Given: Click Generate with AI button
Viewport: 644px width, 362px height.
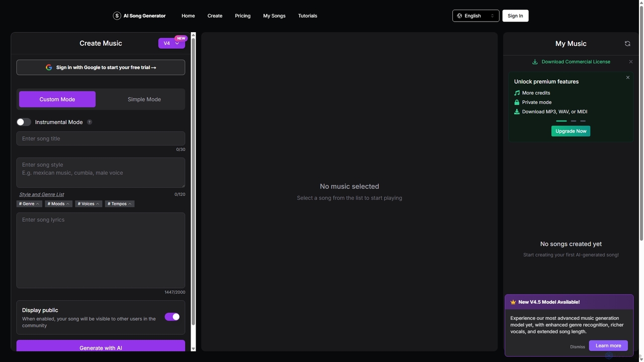Looking at the screenshot, I should coord(101,346).
